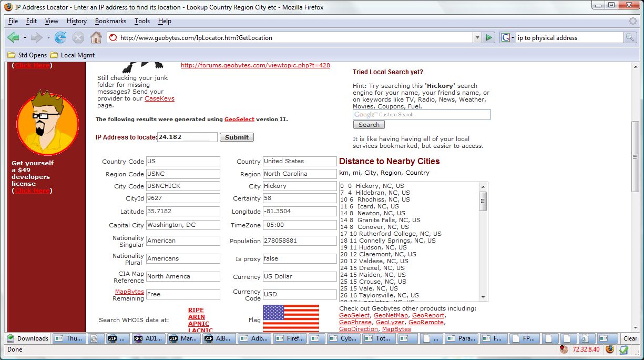Screen dimensions: 644x360
Task: Click the RIPE WHOIS link
Action: coord(196,310)
